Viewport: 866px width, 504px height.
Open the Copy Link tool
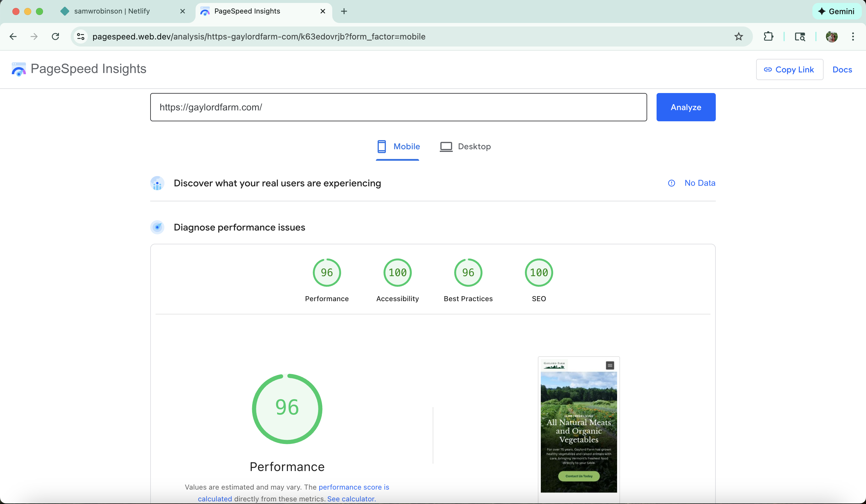click(x=789, y=69)
